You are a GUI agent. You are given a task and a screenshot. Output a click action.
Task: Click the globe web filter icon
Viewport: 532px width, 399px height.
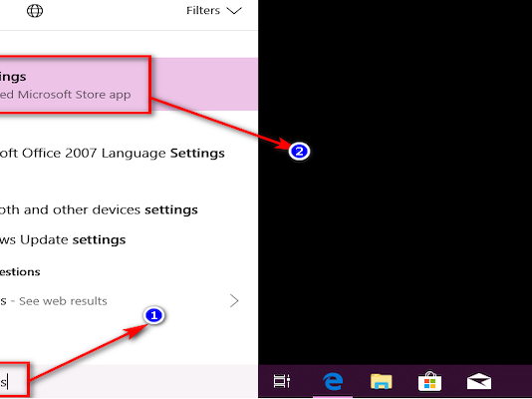pyautogui.click(x=35, y=11)
